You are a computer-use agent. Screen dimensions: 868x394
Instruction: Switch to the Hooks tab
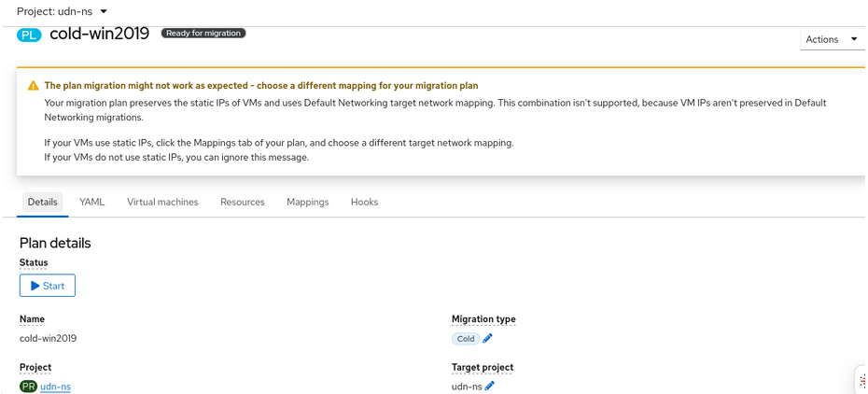click(x=364, y=202)
